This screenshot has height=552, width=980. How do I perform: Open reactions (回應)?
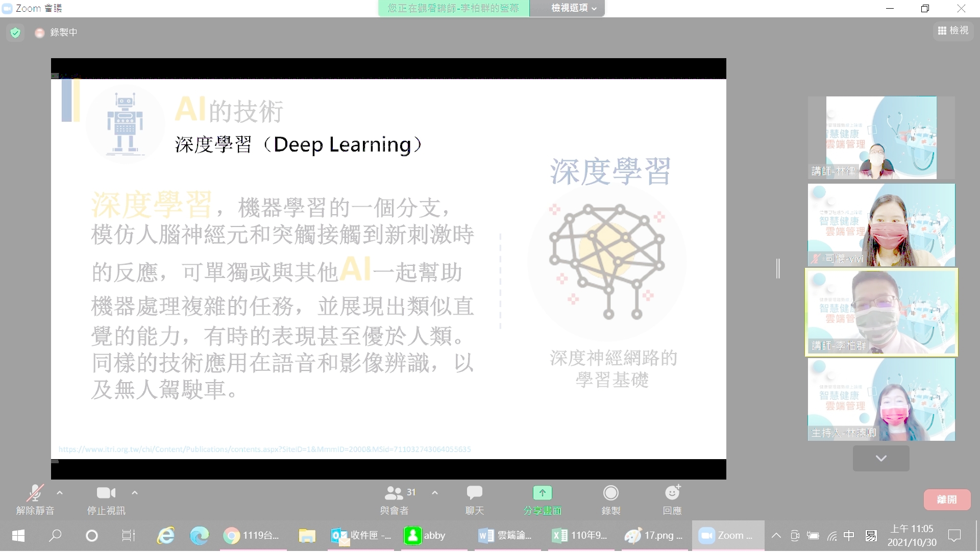pos(672,499)
